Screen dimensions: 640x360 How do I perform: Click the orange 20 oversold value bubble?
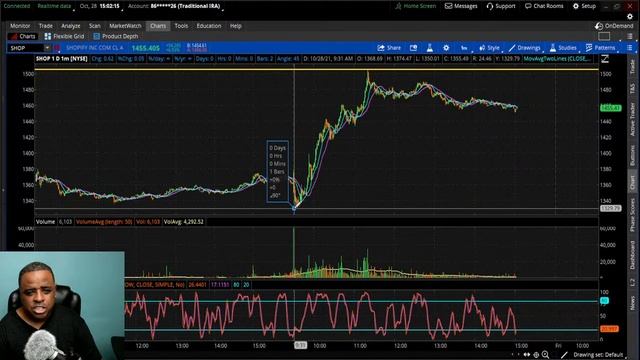click(609, 329)
